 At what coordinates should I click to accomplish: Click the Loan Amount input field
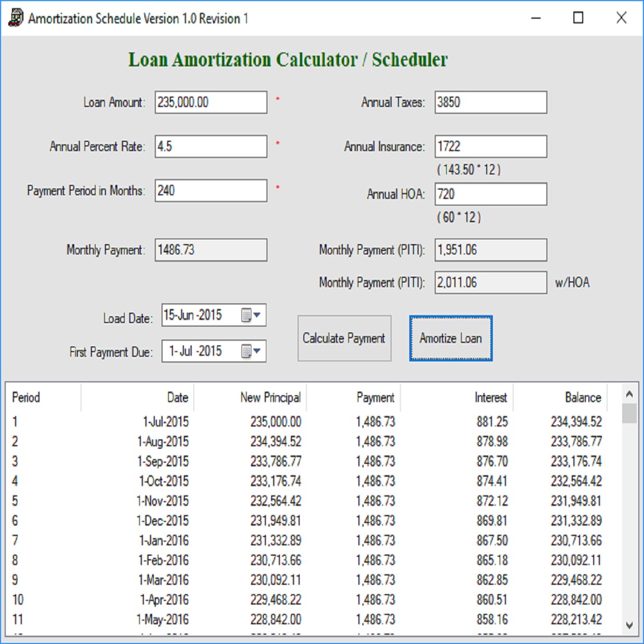coord(211,102)
